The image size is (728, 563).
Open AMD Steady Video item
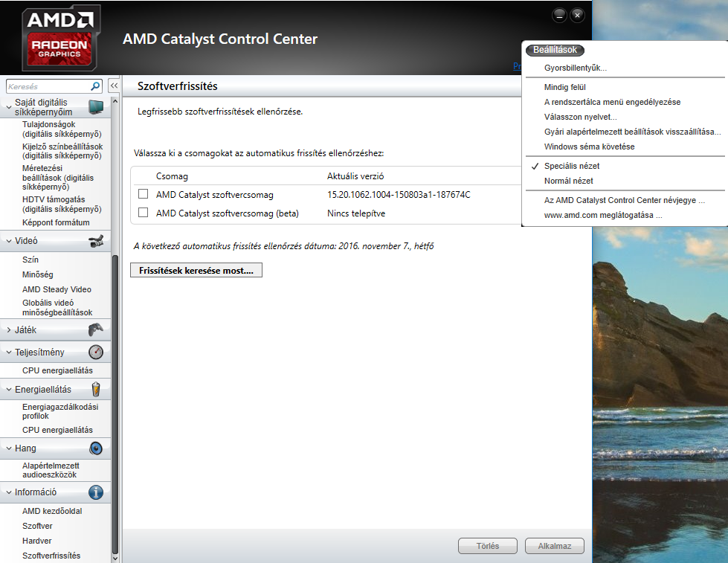[x=57, y=289]
